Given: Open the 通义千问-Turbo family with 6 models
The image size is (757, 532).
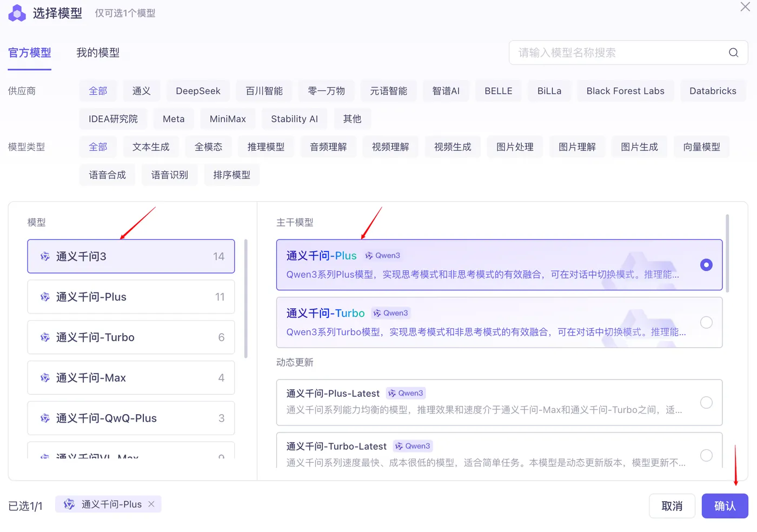Looking at the screenshot, I should pos(131,337).
